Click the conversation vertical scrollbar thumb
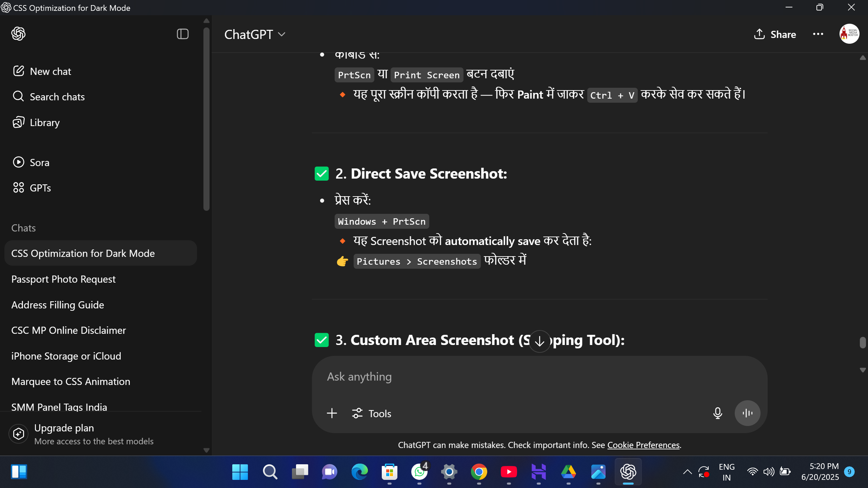 (863, 342)
